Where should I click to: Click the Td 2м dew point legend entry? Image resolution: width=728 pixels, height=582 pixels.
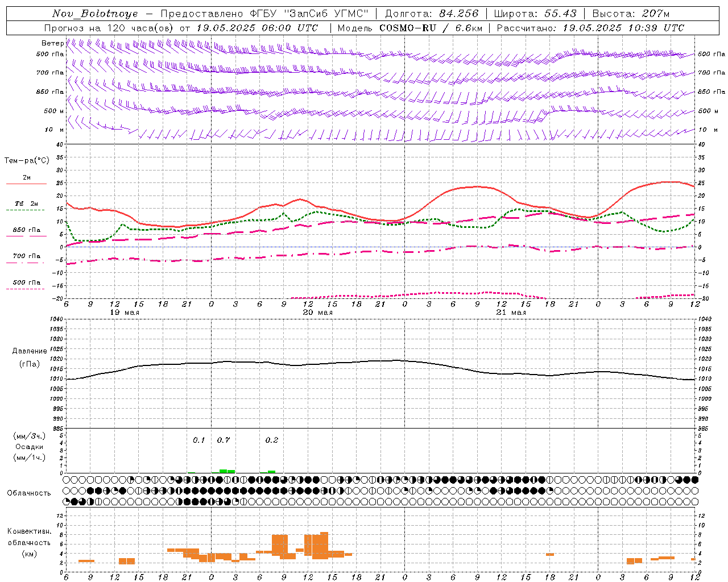pyautogui.click(x=26, y=205)
